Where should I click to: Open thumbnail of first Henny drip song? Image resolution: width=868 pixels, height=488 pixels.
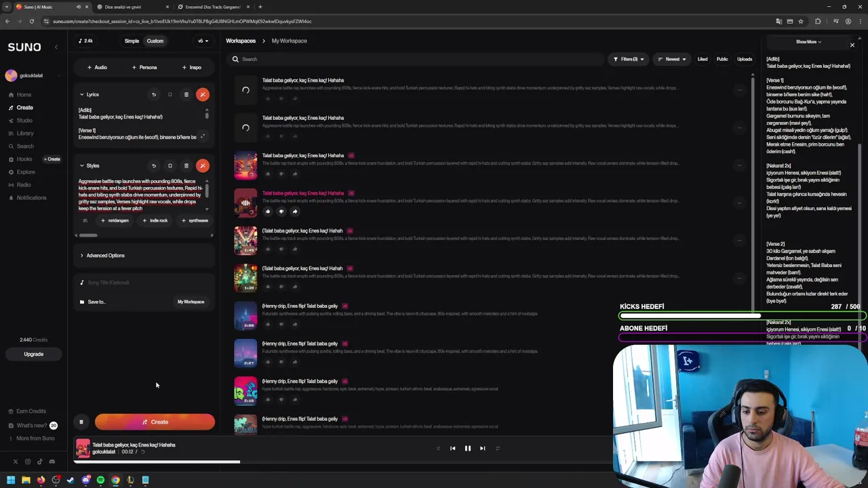245,315
